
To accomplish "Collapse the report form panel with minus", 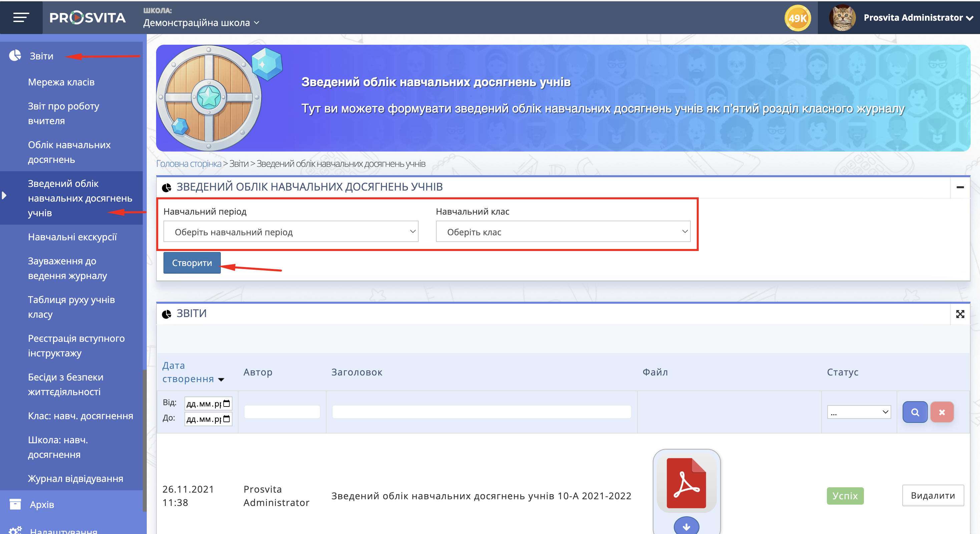I will 960,187.
